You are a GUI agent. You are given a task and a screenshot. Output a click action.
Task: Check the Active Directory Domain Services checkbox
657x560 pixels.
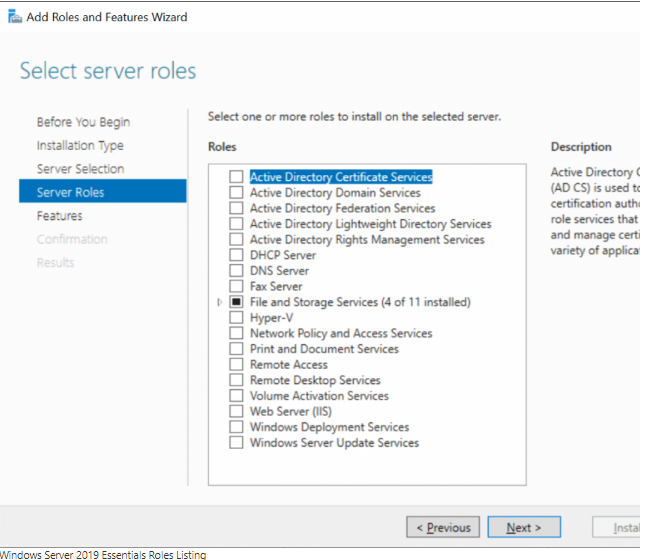(236, 192)
